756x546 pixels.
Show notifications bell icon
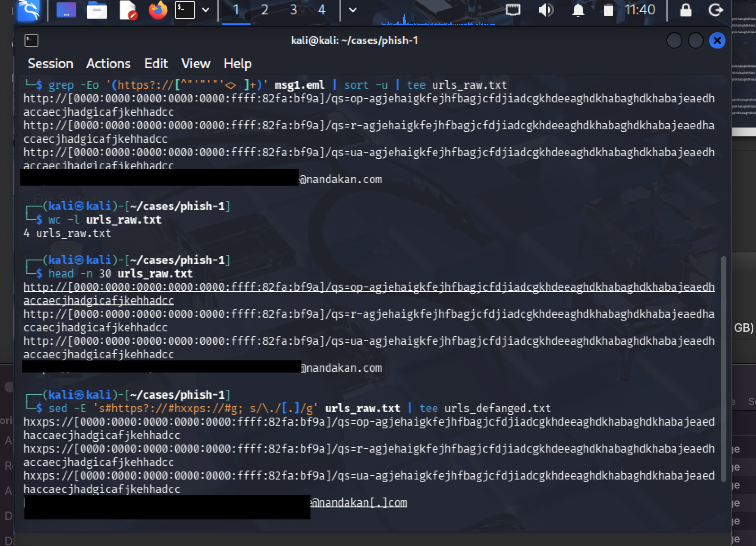(578, 10)
